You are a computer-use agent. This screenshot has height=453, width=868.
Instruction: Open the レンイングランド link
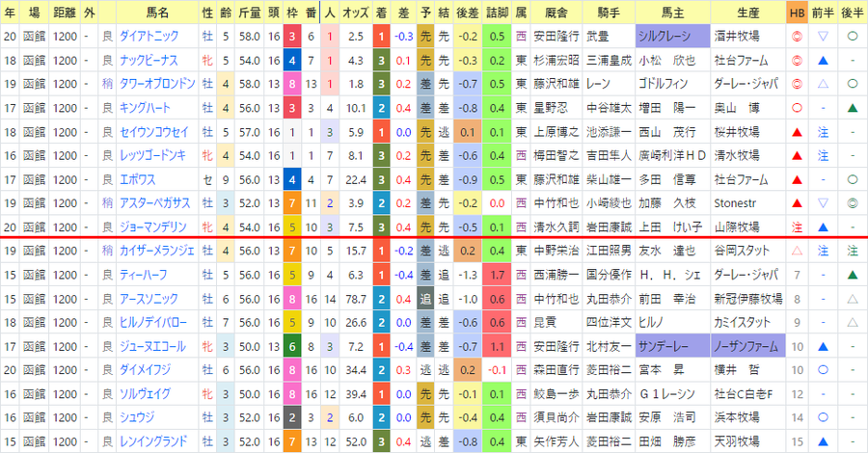click(153, 442)
